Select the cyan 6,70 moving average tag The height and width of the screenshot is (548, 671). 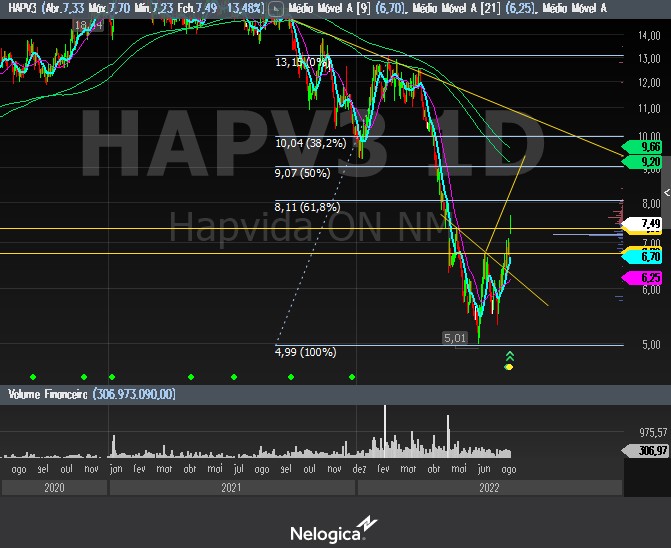[x=650, y=256]
